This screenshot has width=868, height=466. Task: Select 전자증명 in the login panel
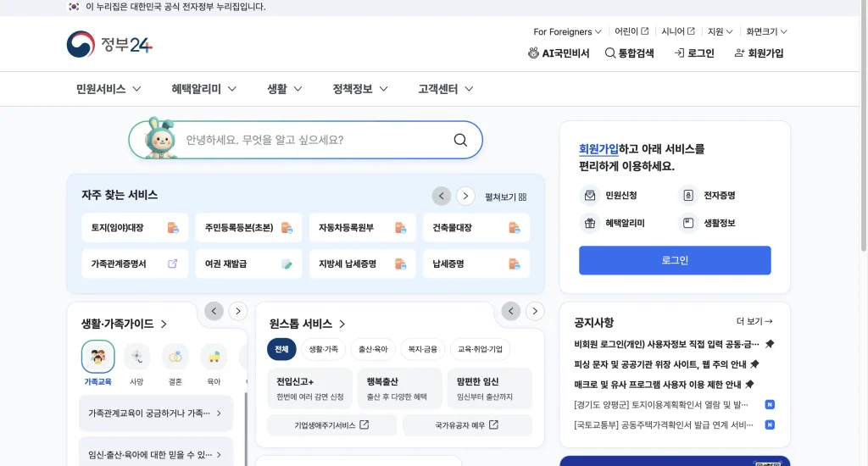coord(708,196)
